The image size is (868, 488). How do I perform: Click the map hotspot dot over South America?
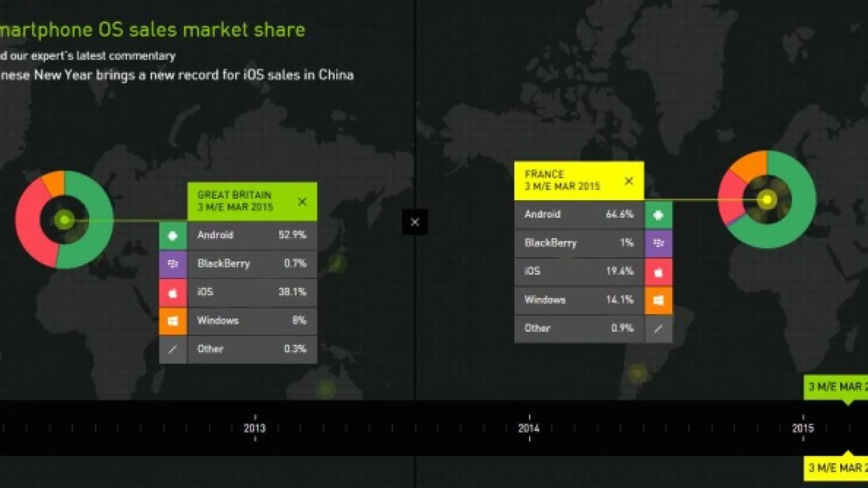(637, 373)
